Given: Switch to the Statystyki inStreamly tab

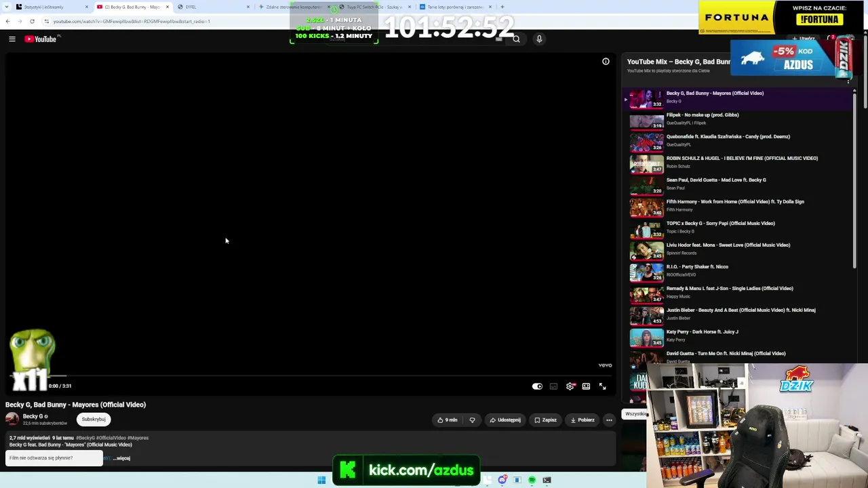Looking at the screenshot, I should click(50, 7).
